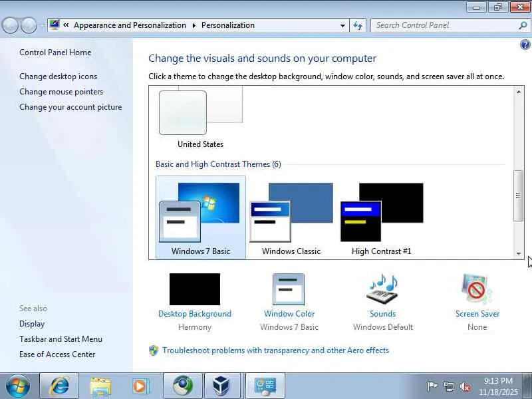Open the green globe browser icon in taskbar
532x399 pixels.
click(x=182, y=386)
